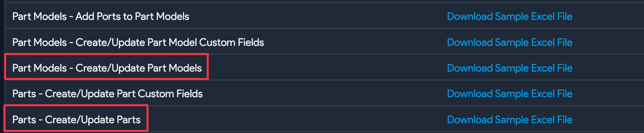Image resolution: width=644 pixels, height=133 pixels.
Task: Click Download Sample Excel File beside Create/Update Part Models
Action: tap(510, 68)
